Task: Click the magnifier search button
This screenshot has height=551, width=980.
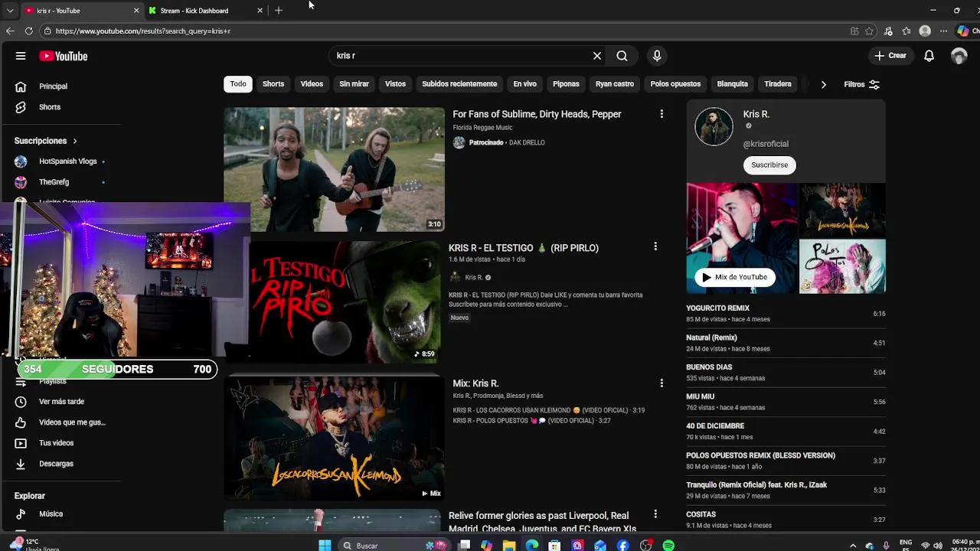Action: pyautogui.click(x=622, y=56)
